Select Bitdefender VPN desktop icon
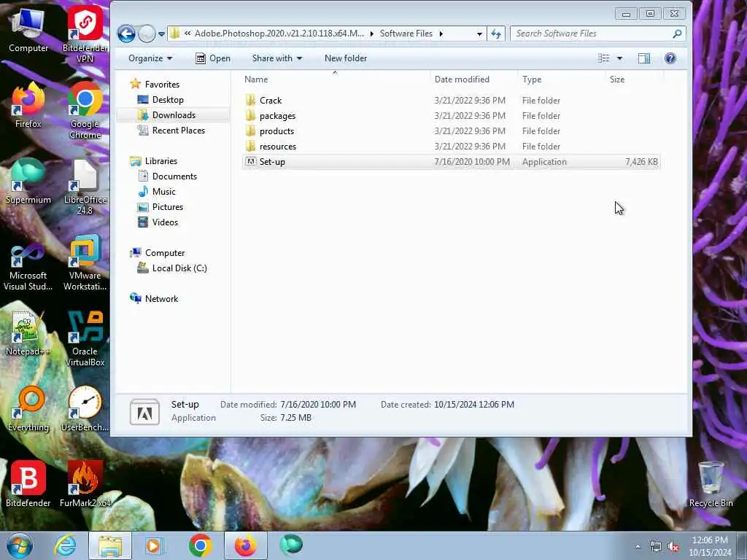The height and width of the screenshot is (560, 747). click(x=85, y=35)
